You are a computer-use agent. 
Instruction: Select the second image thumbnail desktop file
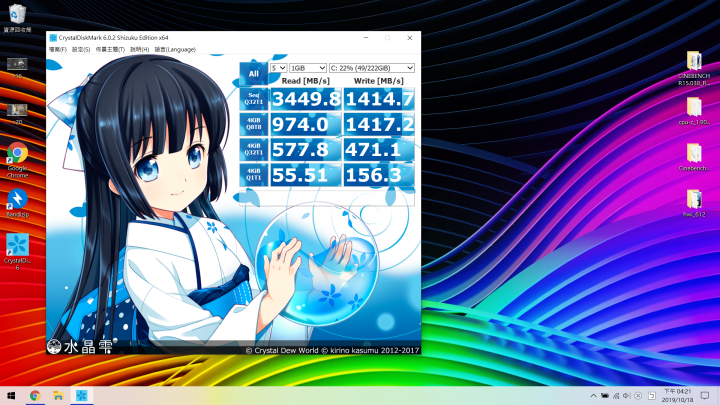coord(17,113)
